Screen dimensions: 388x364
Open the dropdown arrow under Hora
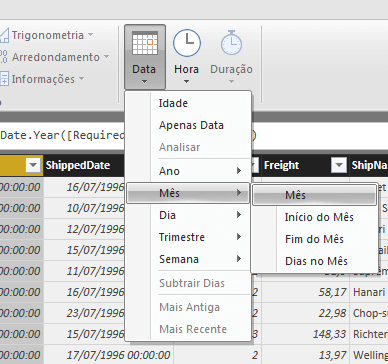[186, 81]
